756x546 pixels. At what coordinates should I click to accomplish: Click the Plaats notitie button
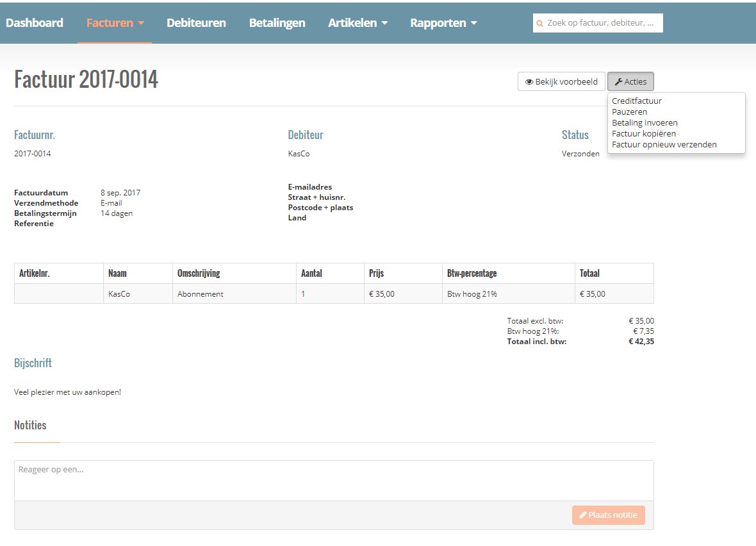[609, 515]
